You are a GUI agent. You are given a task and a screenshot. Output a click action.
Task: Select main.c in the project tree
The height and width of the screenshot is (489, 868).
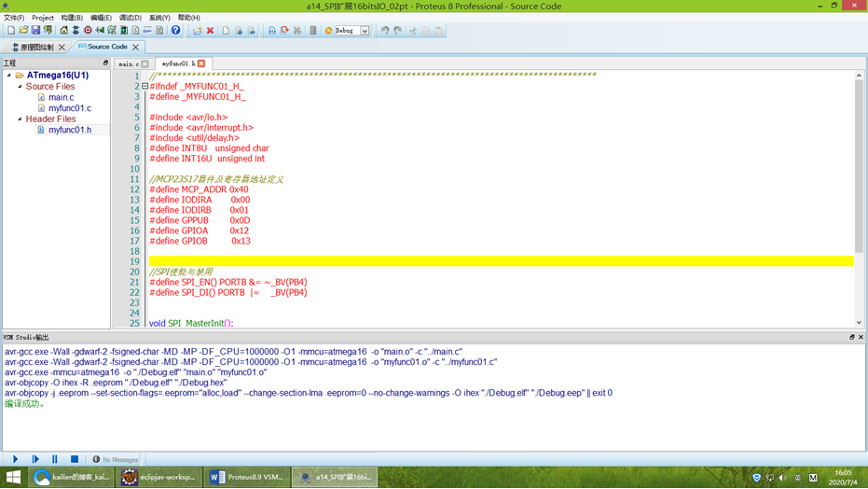pos(61,97)
